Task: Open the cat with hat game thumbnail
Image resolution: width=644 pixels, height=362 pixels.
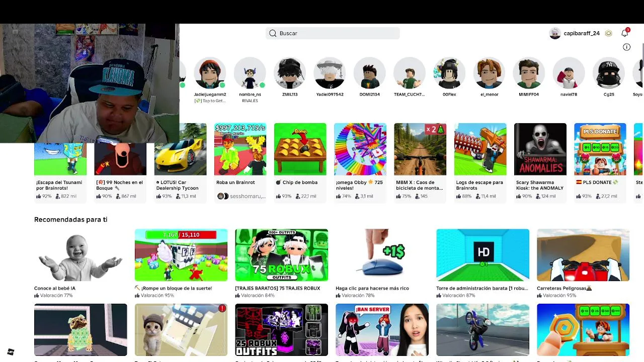Action: [181, 330]
